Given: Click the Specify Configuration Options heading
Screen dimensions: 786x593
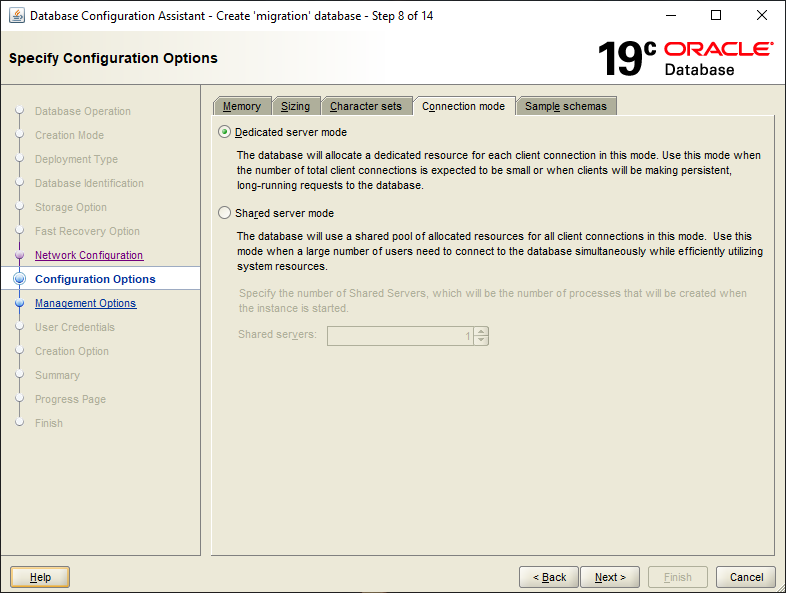Looking at the screenshot, I should coord(113,58).
